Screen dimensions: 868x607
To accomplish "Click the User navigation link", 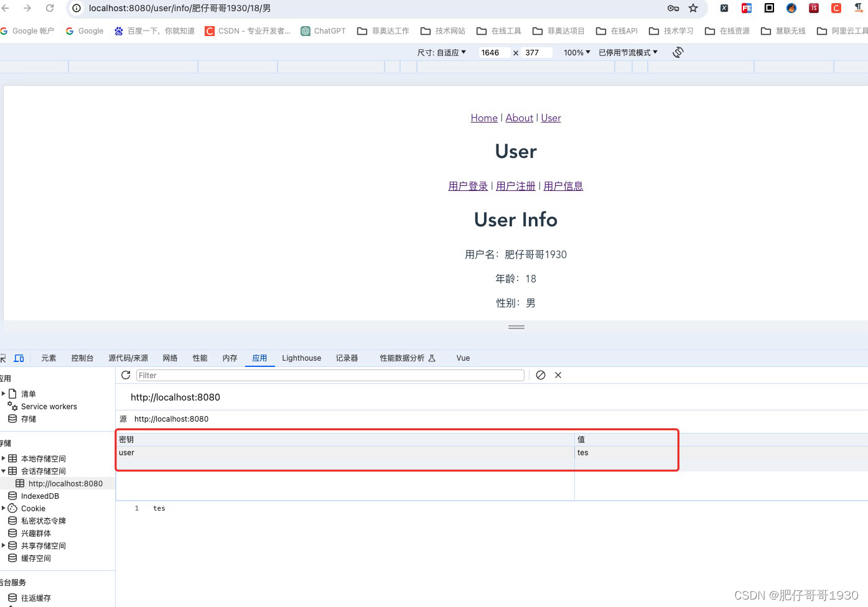I will tap(551, 118).
